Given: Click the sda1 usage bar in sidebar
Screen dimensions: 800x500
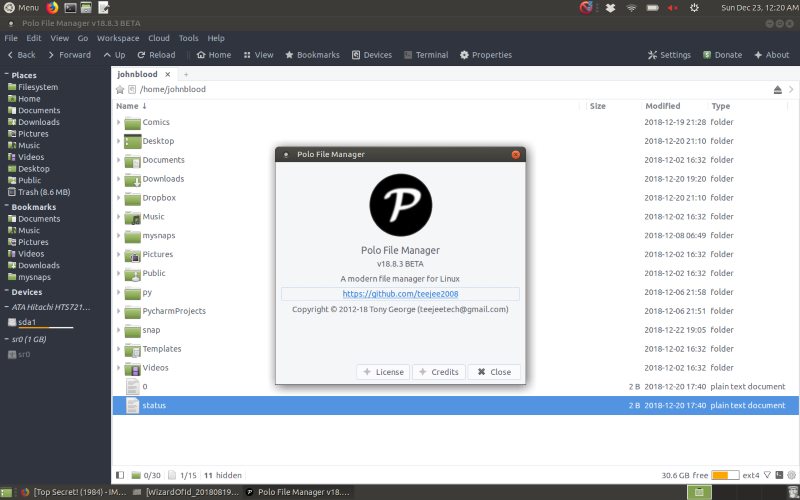Looking at the screenshot, I should click(46, 328).
